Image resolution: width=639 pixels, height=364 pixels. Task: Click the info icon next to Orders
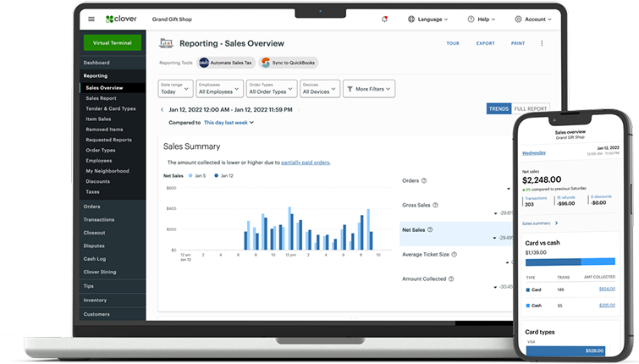[424, 180]
